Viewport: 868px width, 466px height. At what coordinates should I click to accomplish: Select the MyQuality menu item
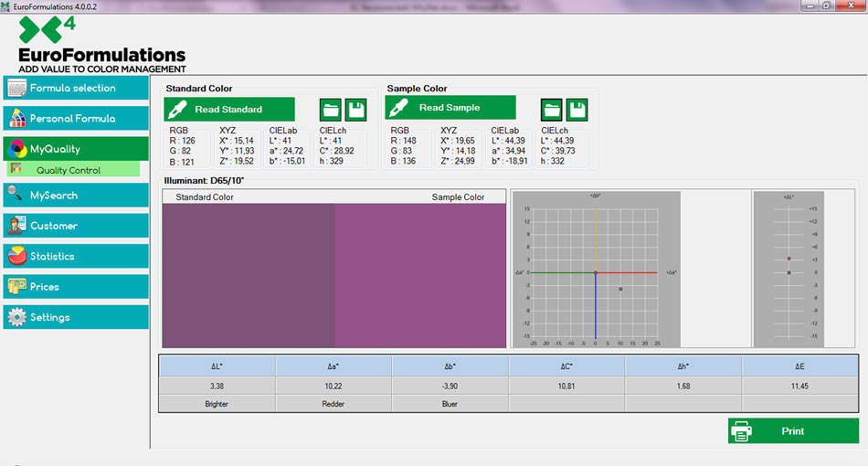click(x=76, y=149)
